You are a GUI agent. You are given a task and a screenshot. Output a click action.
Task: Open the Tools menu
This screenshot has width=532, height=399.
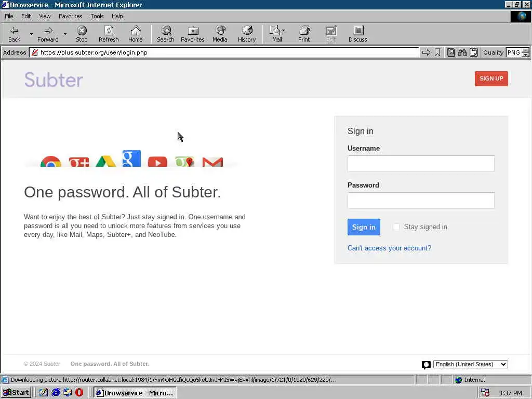coord(97,16)
